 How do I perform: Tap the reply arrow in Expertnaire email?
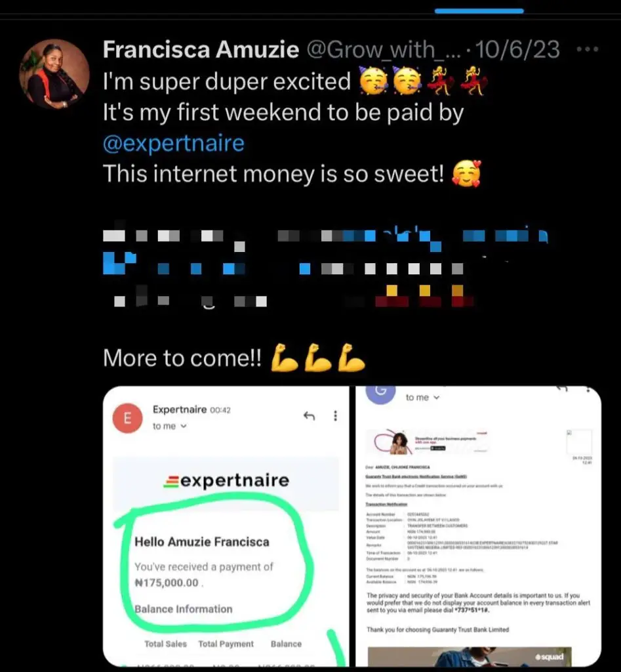pos(310,415)
